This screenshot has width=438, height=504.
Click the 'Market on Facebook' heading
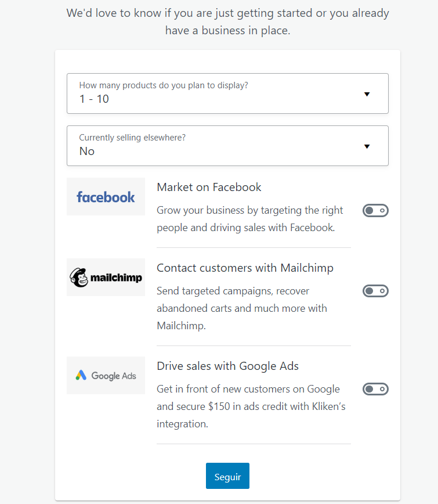point(209,187)
